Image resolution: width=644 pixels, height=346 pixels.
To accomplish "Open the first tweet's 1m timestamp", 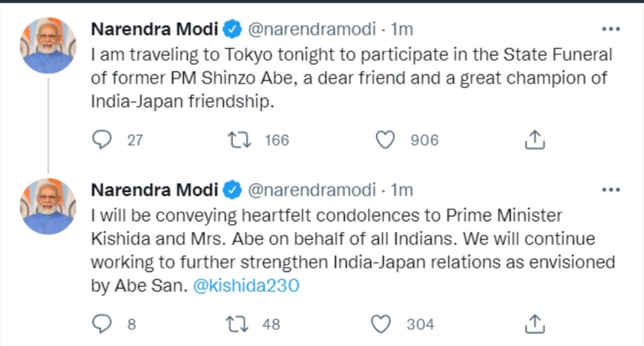I will (402, 29).
